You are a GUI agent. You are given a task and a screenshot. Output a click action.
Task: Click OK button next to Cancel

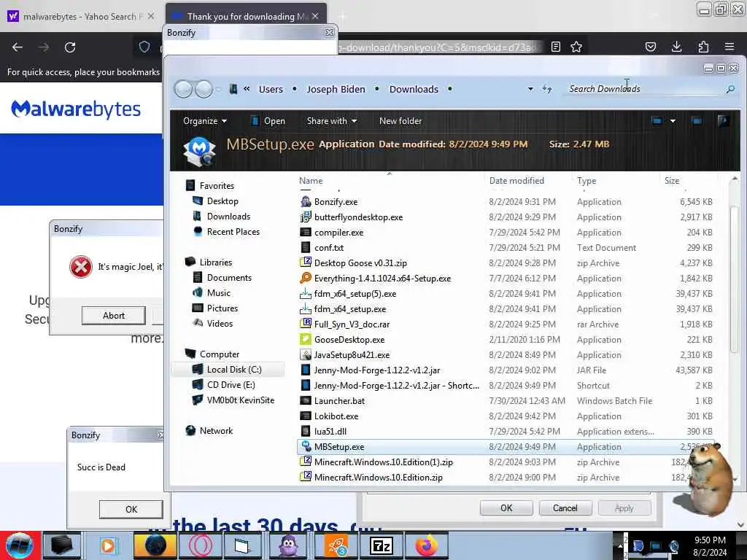(506, 508)
